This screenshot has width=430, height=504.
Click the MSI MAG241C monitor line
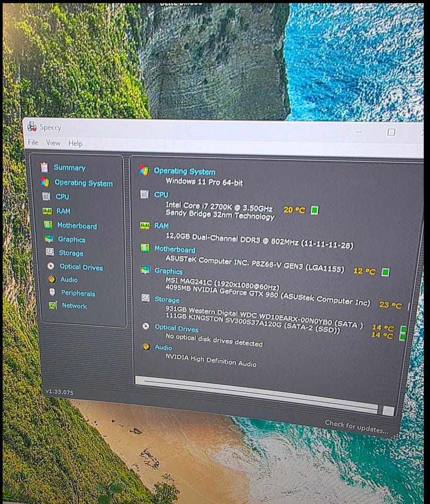(x=223, y=284)
